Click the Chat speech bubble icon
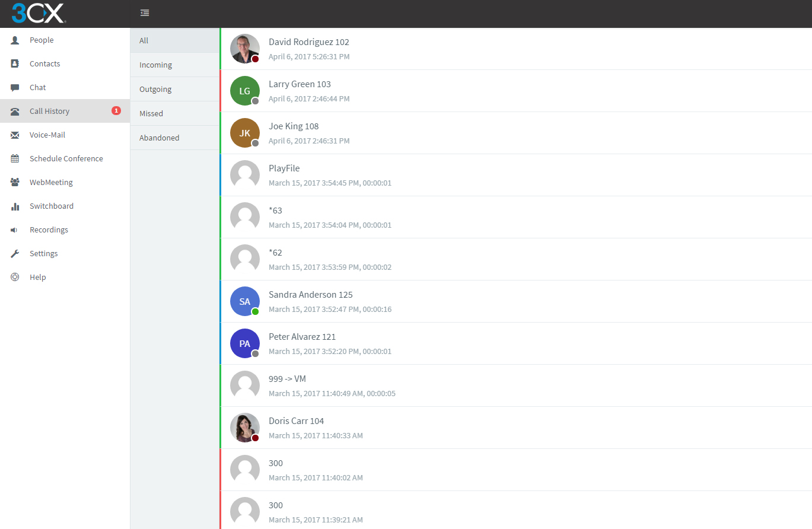Viewport: 812px width, 529px height. coord(15,88)
